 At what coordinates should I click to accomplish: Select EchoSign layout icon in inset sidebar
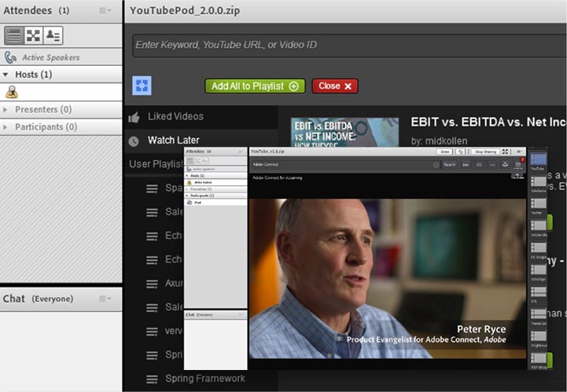(x=539, y=269)
